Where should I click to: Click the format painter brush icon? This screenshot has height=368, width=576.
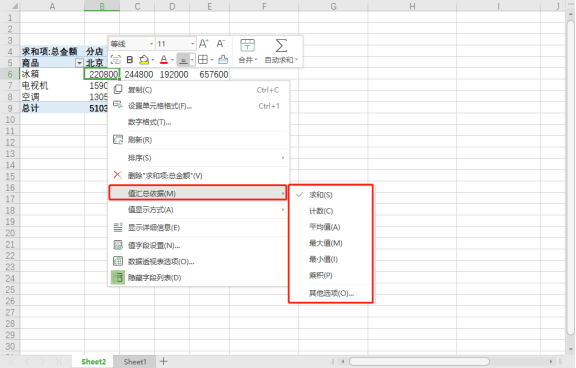point(223,59)
